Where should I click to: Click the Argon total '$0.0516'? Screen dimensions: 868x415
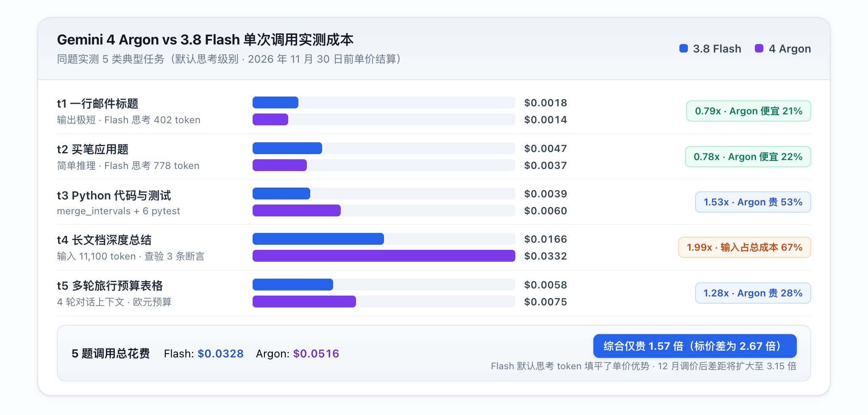click(x=316, y=354)
